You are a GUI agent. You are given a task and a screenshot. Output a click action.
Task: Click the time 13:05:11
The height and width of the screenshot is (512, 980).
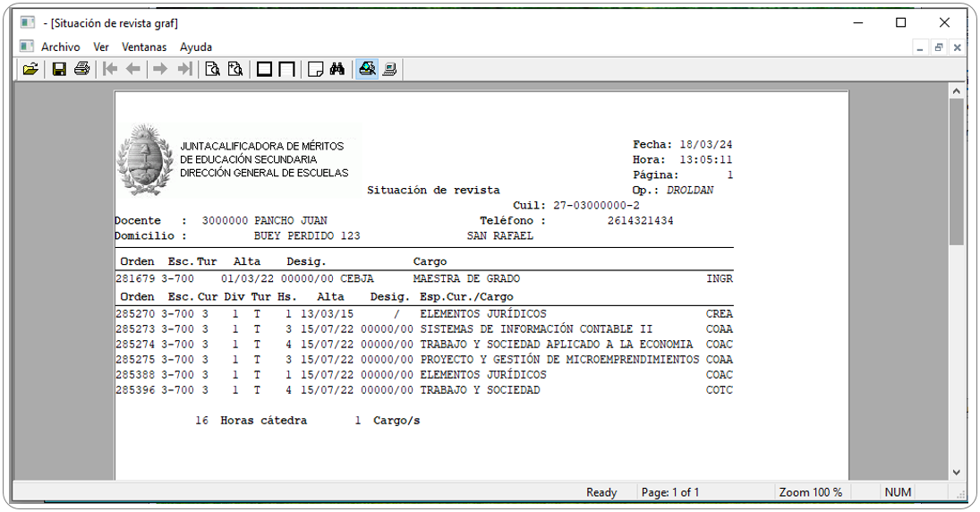coord(706,159)
